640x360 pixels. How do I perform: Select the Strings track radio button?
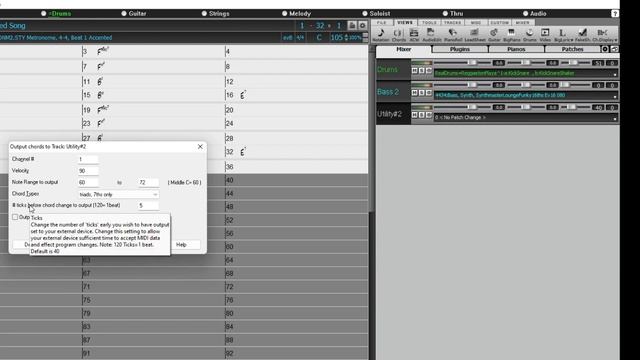tap(204, 13)
